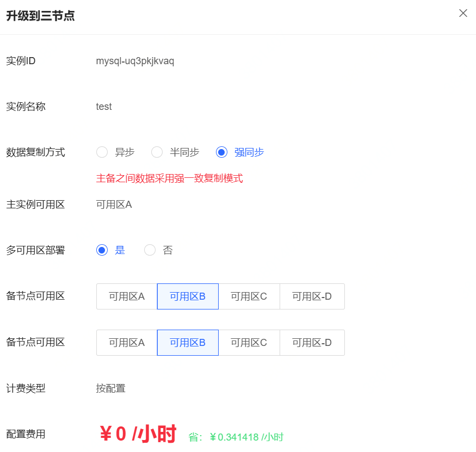Choose 可用区C in second standby node row
This screenshot has height=452, width=476.
tap(249, 343)
